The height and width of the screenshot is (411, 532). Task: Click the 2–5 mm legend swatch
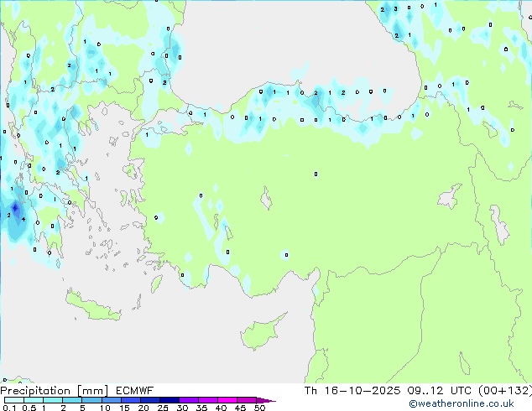[x=72, y=400]
